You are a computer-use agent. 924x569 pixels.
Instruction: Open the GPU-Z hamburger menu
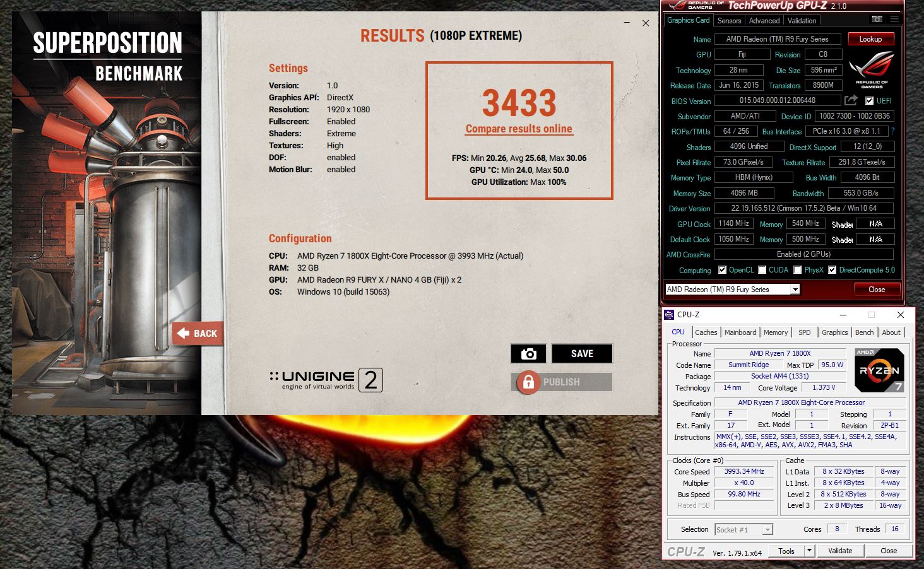coord(894,20)
